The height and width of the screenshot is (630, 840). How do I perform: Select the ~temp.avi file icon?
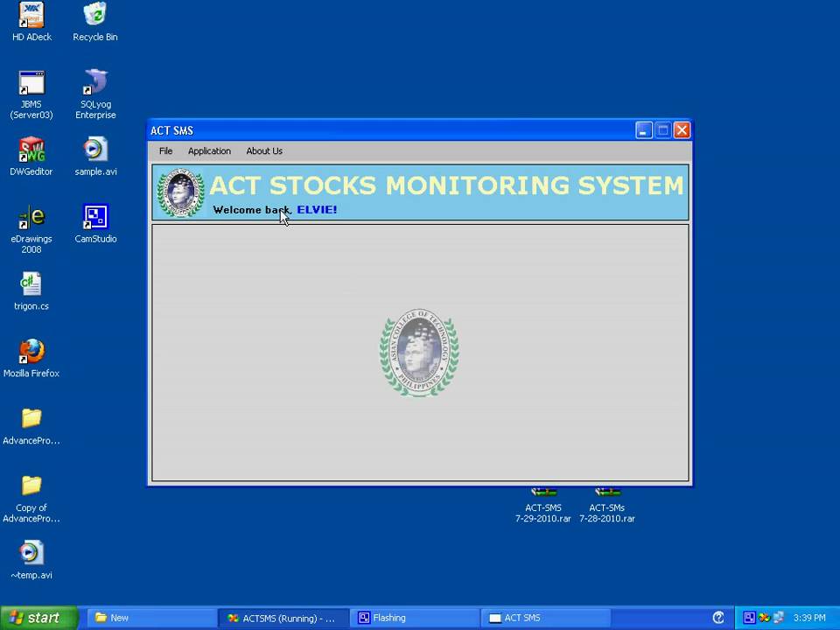(31, 560)
